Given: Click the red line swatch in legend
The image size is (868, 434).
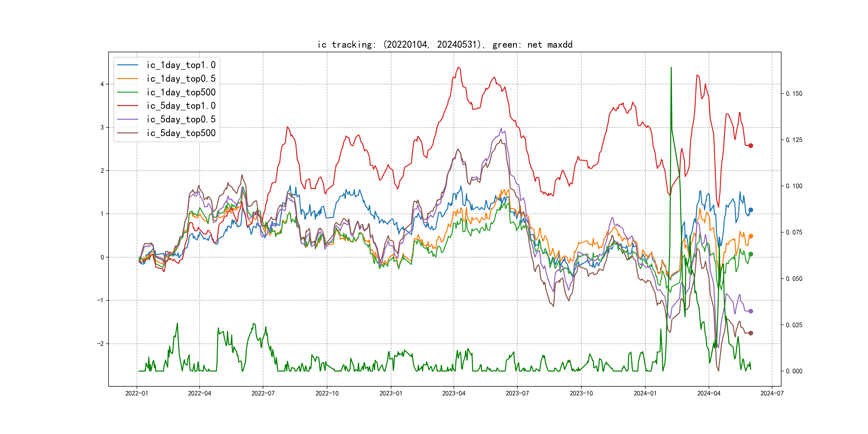Looking at the screenshot, I should (x=127, y=106).
